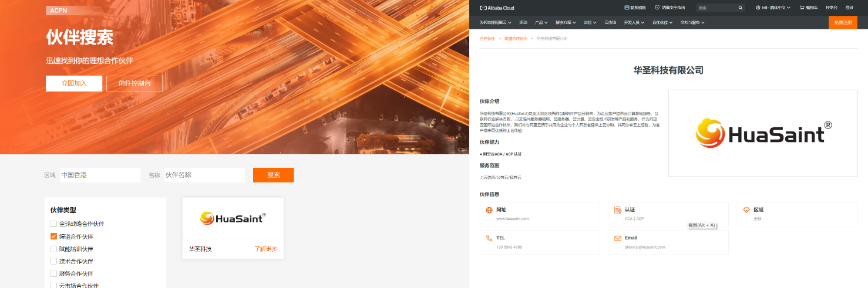The image size is (868, 288).
Task: Select 活动 in the navigation bar
Action: tap(523, 23)
